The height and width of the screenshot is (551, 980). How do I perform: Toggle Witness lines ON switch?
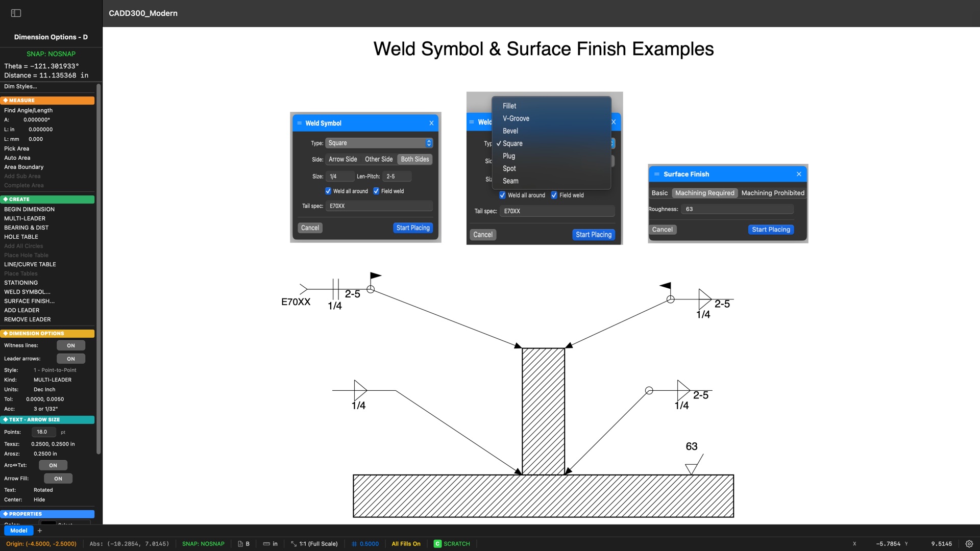point(71,345)
